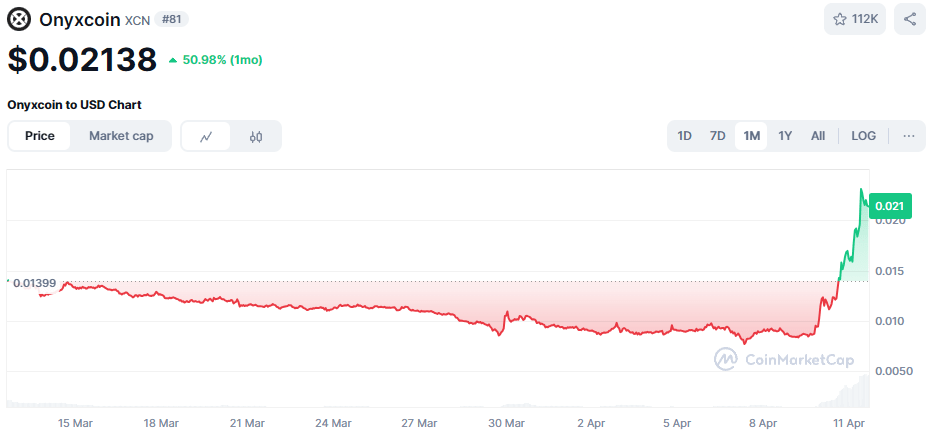This screenshot has height=433, width=930.
Task: Click the #81 rank badge
Action: [172, 19]
